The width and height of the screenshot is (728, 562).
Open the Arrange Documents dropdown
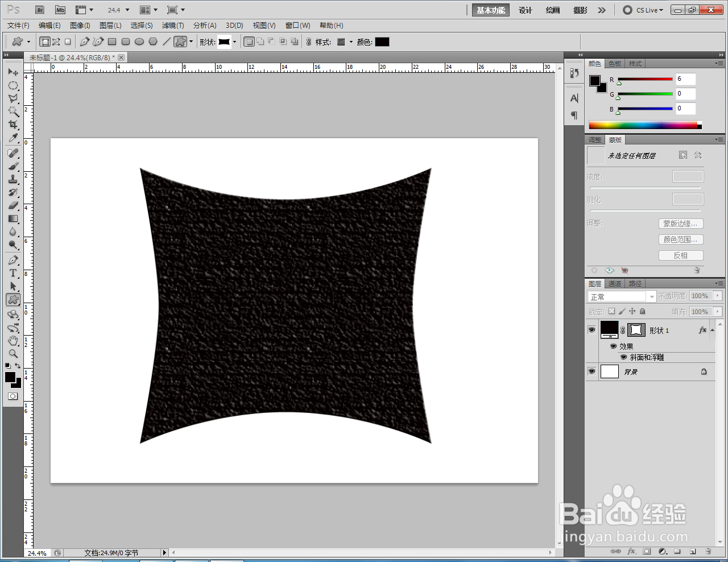148,10
